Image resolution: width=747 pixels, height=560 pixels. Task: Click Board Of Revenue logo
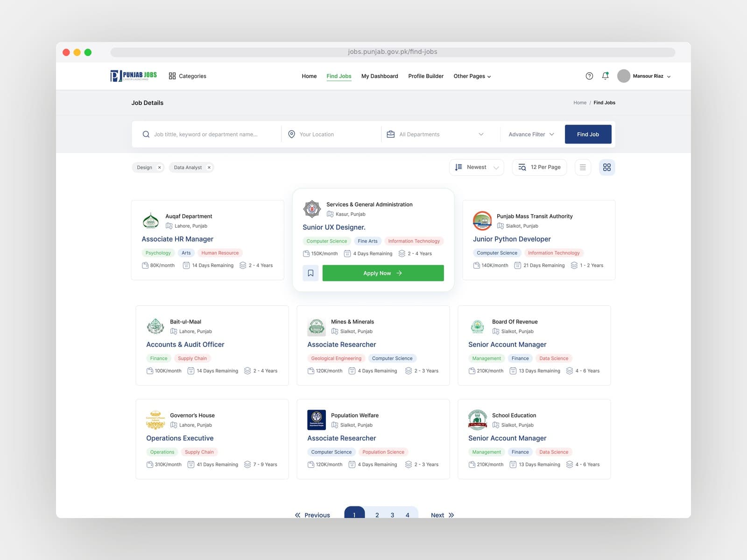(477, 326)
